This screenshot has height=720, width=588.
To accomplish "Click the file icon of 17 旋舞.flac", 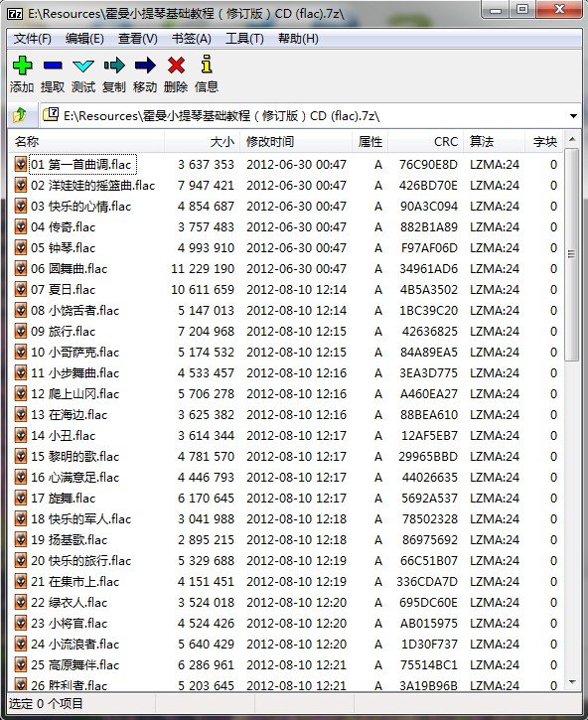I will [x=21, y=499].
